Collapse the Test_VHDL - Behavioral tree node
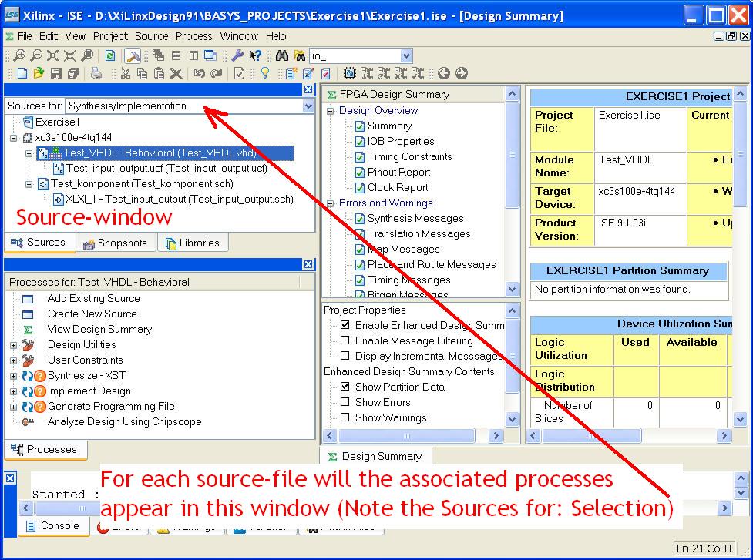The height and width of the screenshot is (560, 753). pyautogui.click(x=29, y=153)
